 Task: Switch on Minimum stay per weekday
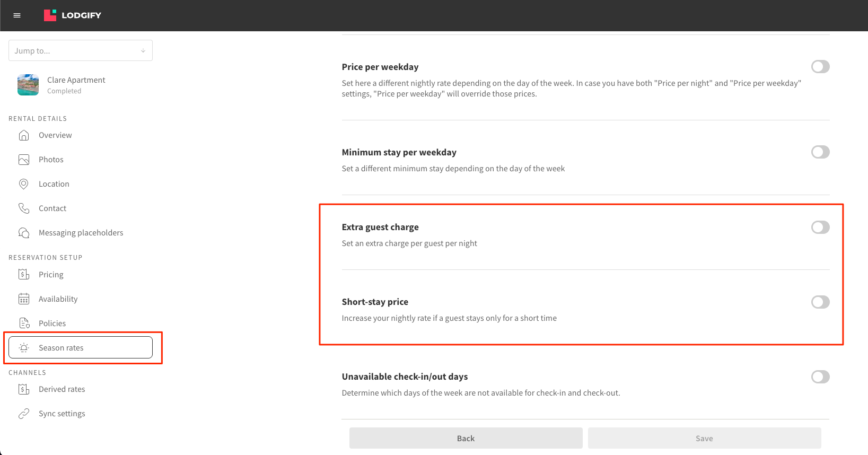pyautogui.click(x=820, y=152)
